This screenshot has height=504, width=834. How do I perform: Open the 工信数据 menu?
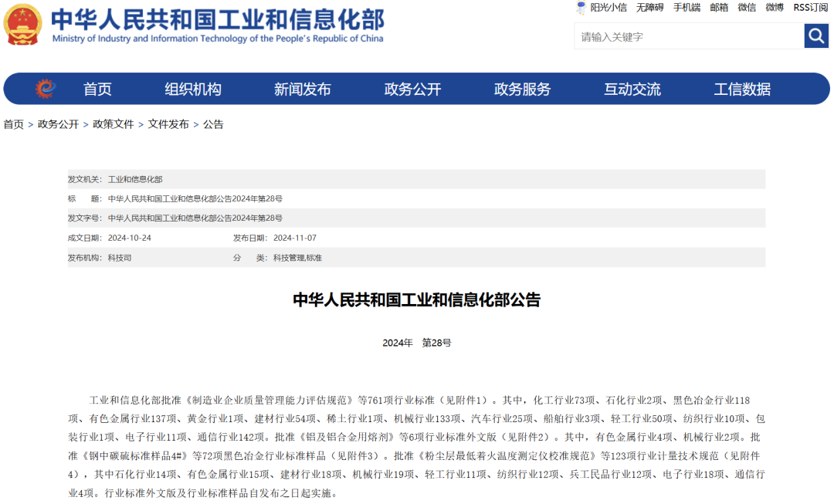click(744, 89)
